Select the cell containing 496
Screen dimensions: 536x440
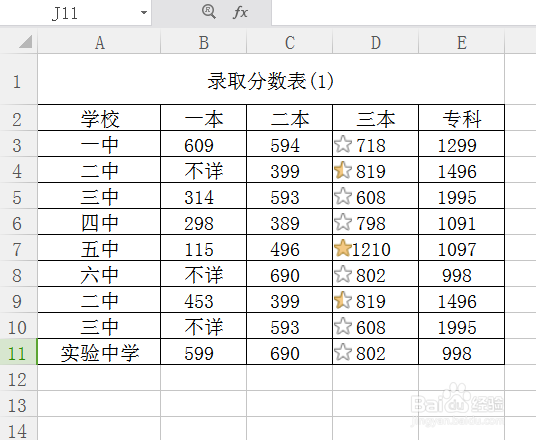[x=290, y=248]
